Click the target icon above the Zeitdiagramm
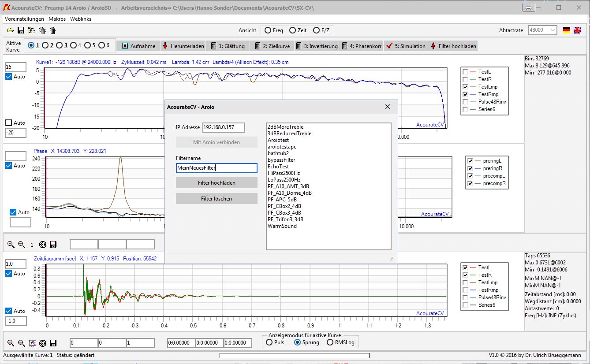Screen dimensions: 590x364 43,245
